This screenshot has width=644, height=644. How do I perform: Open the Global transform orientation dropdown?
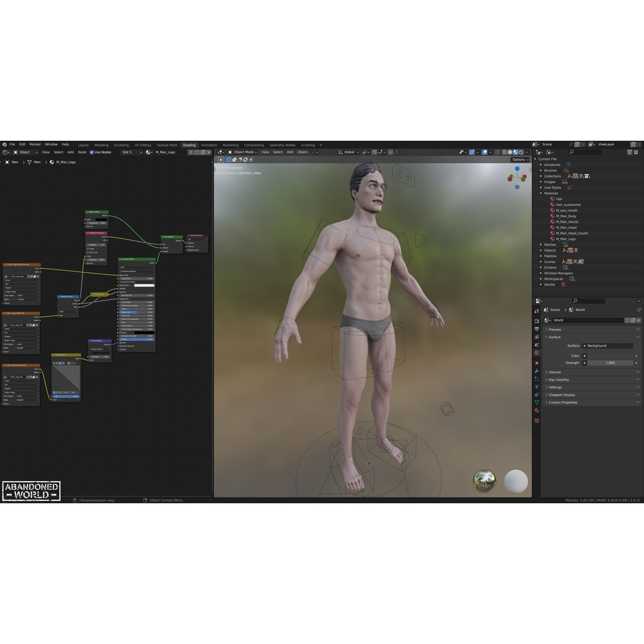[x=349, y=152]
